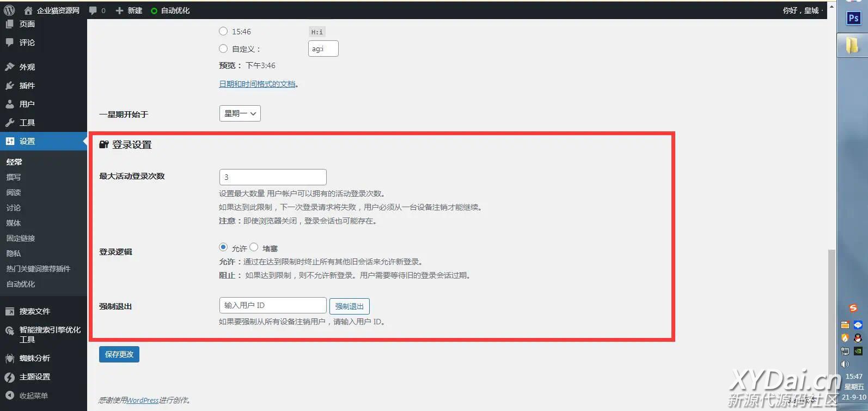Click the 工具 wrench icon in sidebar

point(10,123)
